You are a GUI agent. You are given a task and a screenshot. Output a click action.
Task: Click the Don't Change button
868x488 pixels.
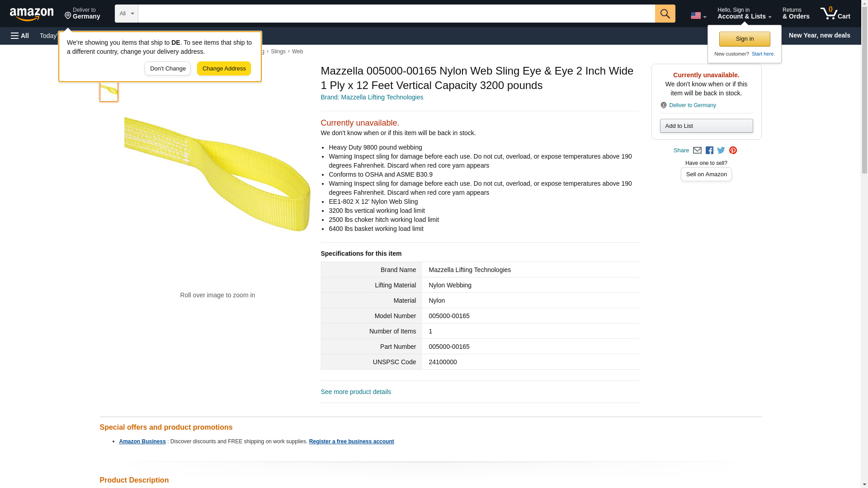pyautogui.click(x=168, y=69)
